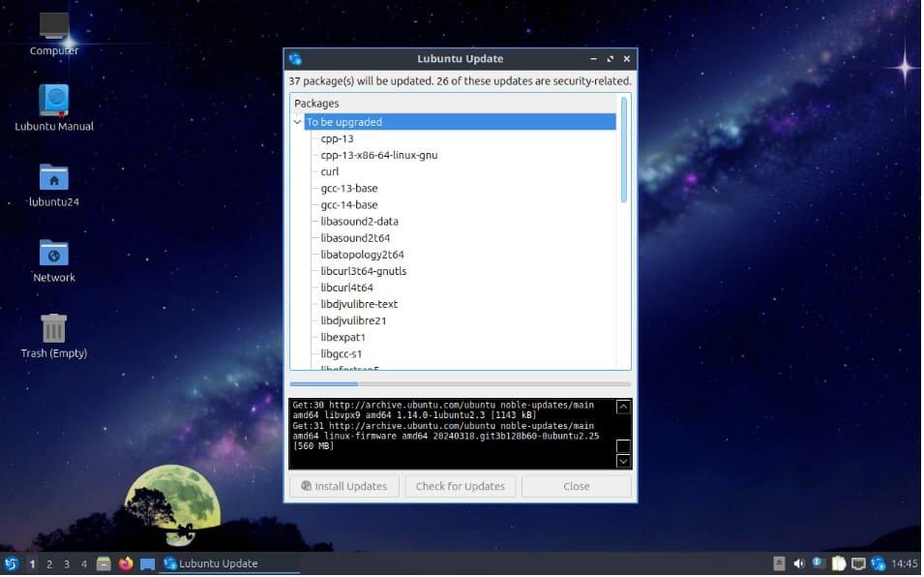Viewport: 924px width, 577px height.
Task: Click the Install Updates button
Action: point(344,486)
